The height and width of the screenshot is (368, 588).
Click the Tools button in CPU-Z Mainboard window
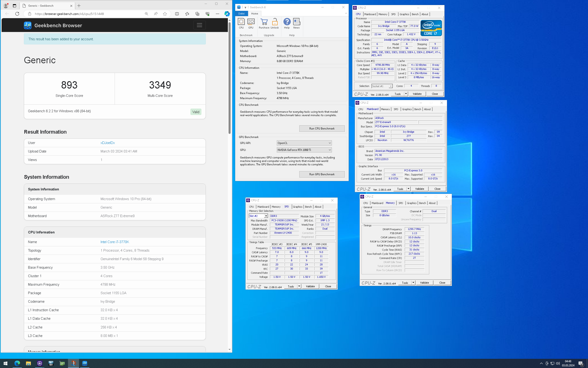coord(400,189)
